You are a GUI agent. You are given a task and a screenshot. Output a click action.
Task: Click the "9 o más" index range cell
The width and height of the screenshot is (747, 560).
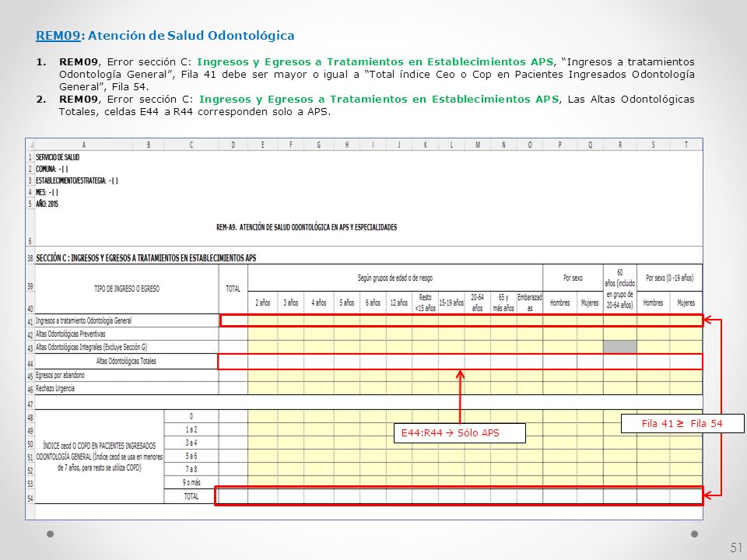tap(191, 482)
